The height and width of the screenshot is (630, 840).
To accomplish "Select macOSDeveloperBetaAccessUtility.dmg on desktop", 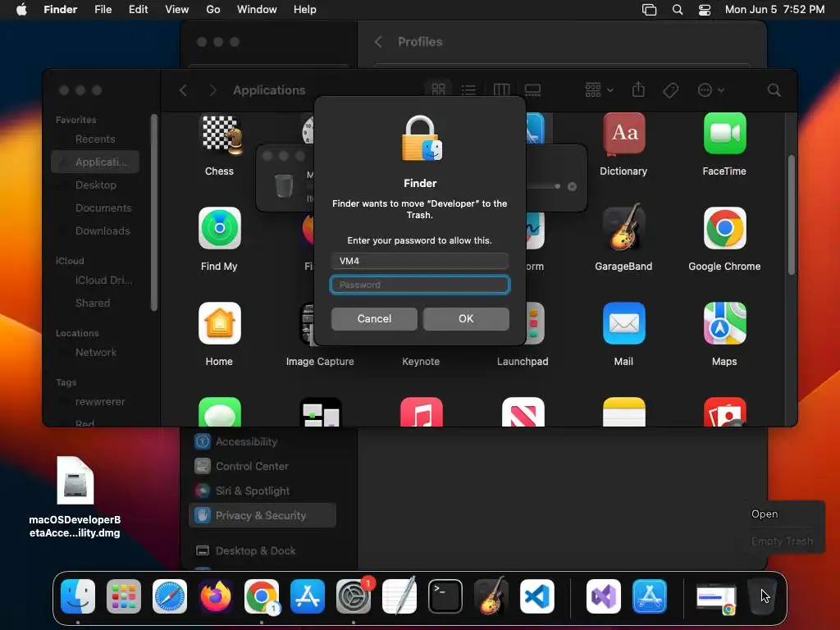I will point(75,498).
